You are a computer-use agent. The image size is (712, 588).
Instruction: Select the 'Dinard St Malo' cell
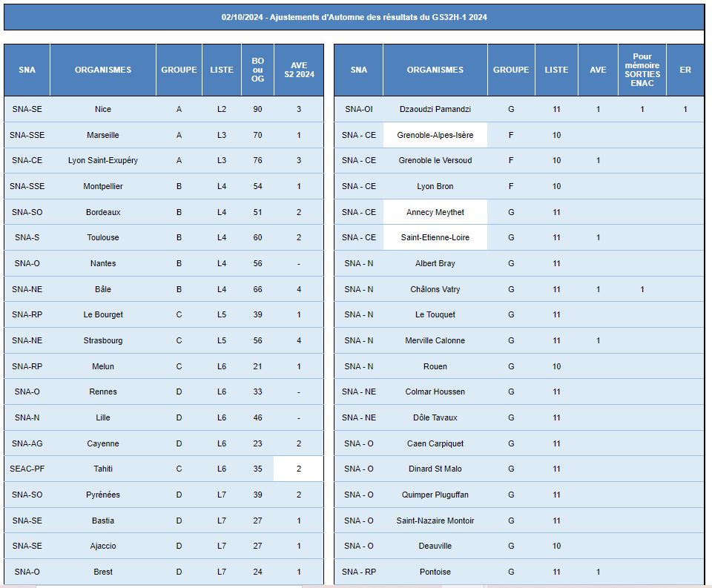pos(435,469)
